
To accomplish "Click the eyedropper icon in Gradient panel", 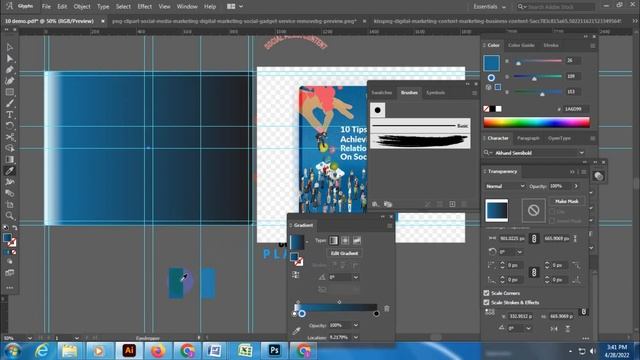I will tap(297, 331).
